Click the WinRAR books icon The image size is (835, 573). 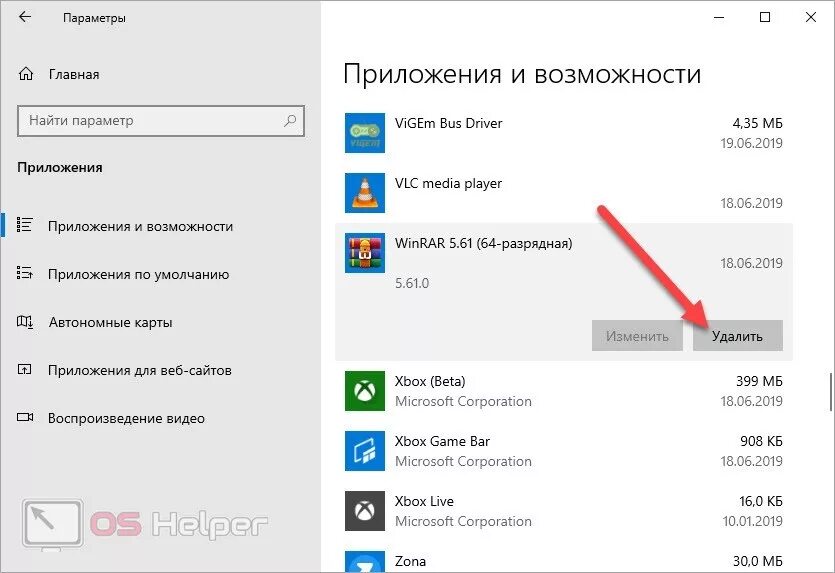(x=365, y=253)
